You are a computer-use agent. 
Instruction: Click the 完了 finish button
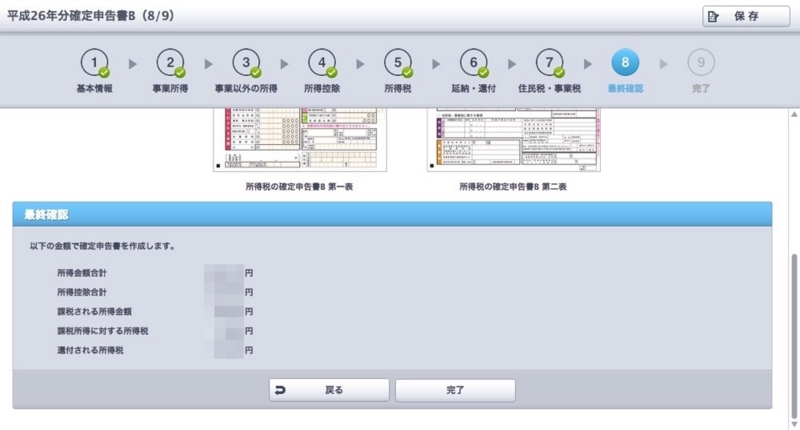coord(455,390)
